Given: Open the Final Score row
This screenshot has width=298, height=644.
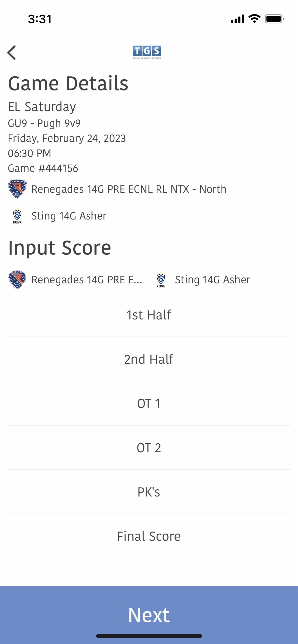Looking at the screenshot, I should point(149,536).
